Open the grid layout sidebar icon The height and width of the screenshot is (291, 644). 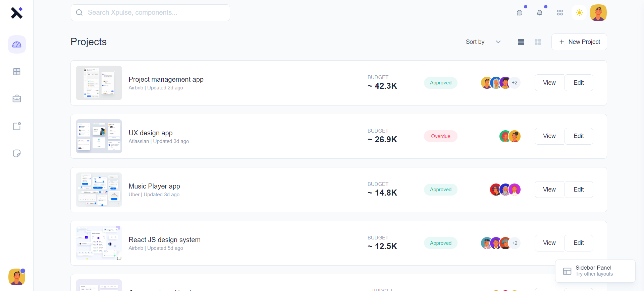17,72
